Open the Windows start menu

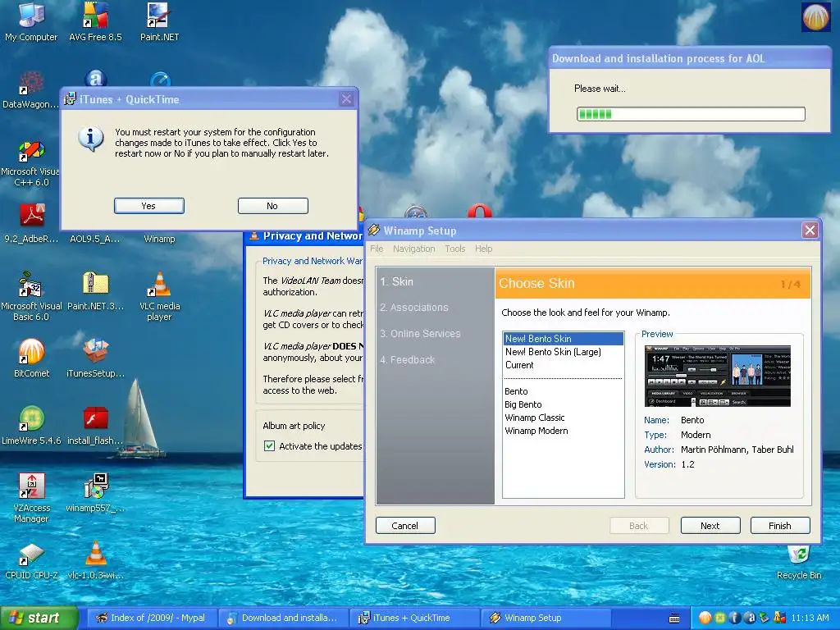39,618
